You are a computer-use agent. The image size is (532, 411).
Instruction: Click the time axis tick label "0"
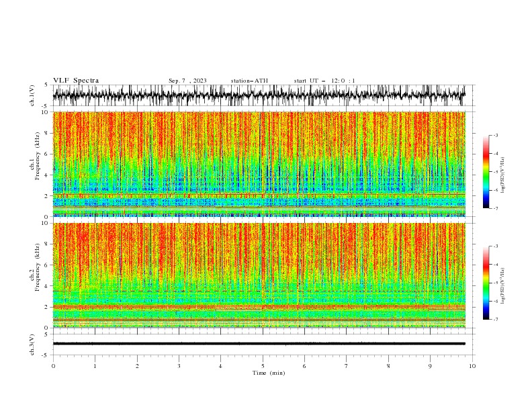(53, 366)
